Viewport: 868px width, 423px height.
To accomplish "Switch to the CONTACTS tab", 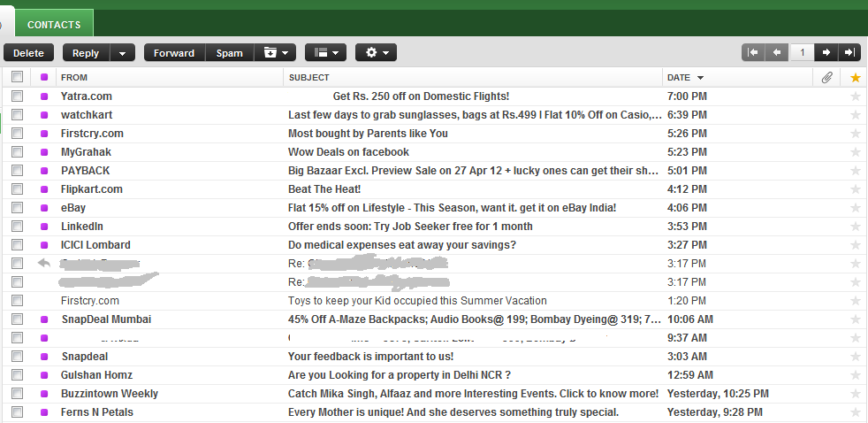I will 54,25.
